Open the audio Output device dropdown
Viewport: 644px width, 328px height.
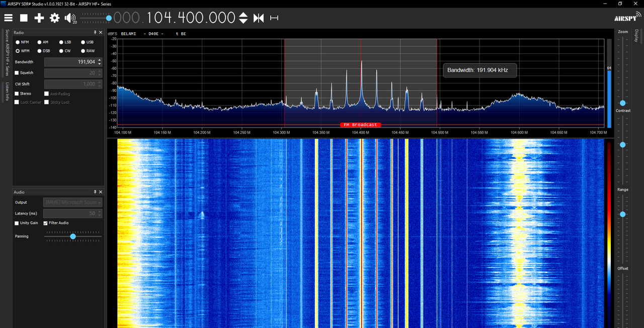73,202
